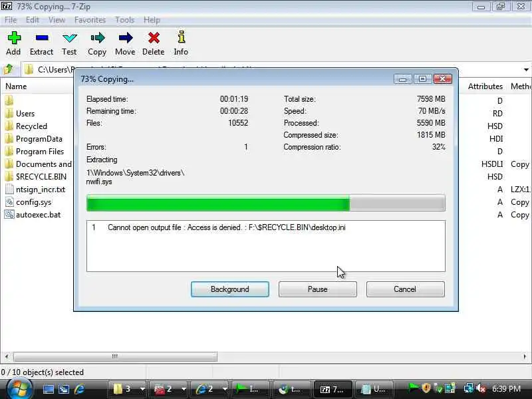Click Switch Between Windows quick launch icon

pos(64,389)
